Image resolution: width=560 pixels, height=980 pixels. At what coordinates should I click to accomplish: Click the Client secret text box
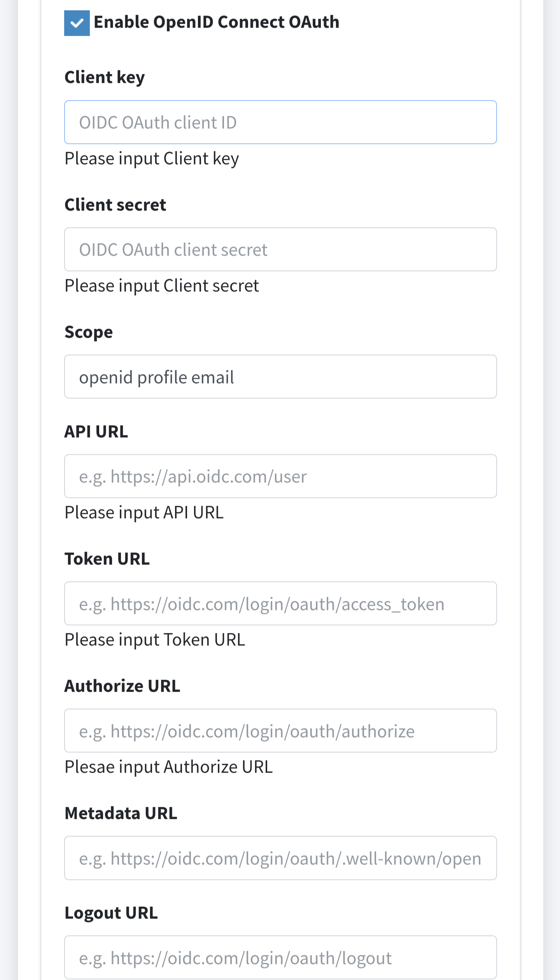coord(280,249)
